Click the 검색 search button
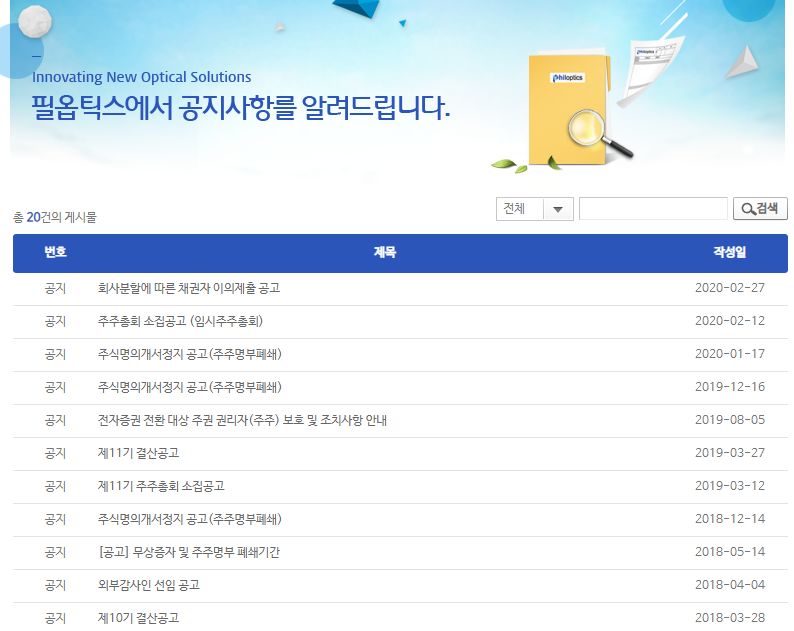 [x=760, y=209]
